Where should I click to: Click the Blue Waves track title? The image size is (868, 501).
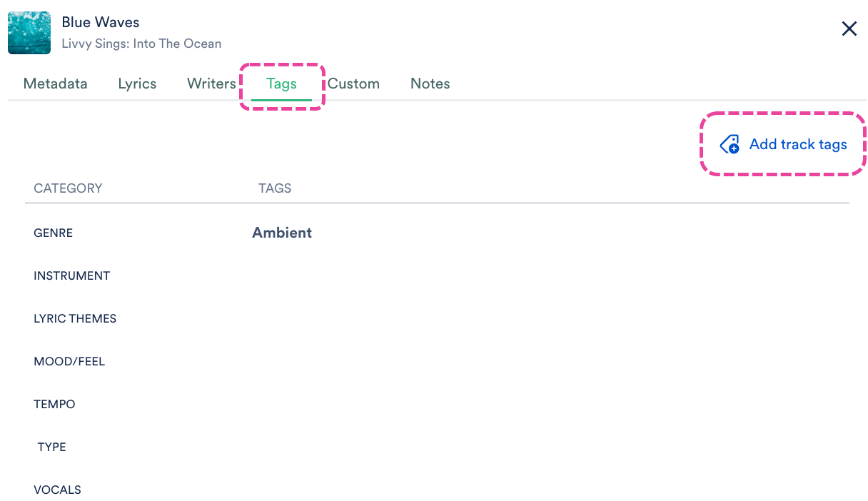point(101,22)
